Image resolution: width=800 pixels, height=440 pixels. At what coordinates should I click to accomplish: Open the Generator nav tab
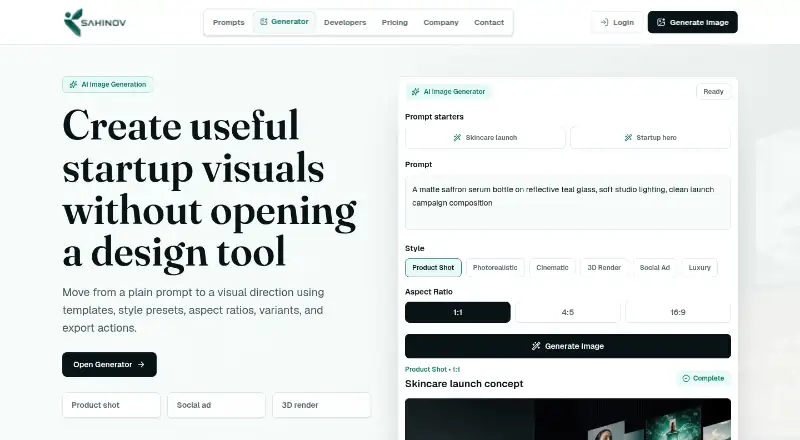click(x=284, y=22)
